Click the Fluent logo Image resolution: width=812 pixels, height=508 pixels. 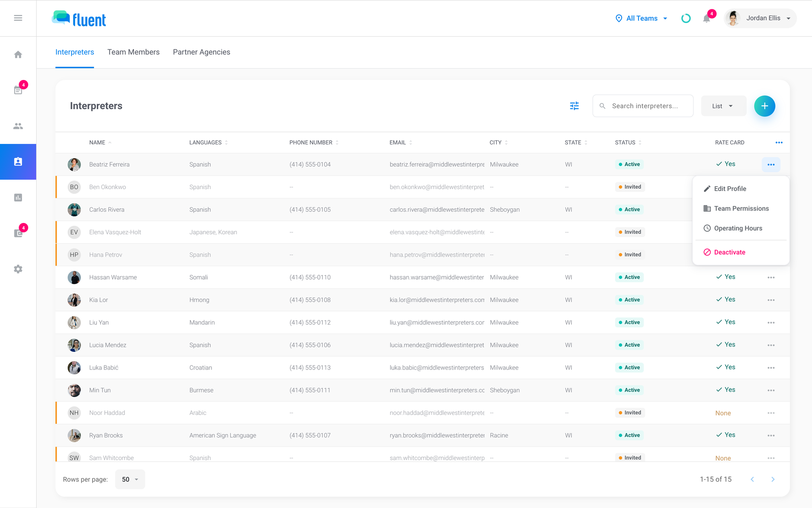[x=79, y=19]
